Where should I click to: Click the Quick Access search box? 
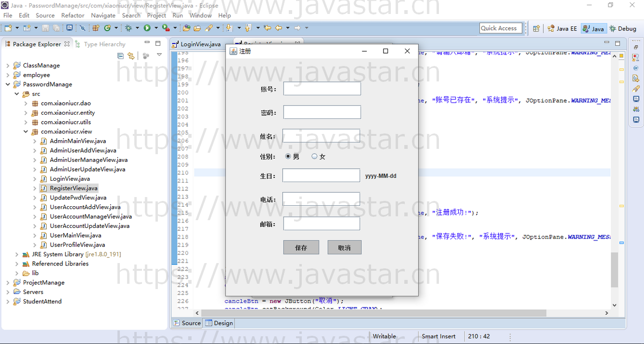click(x=500, y=28)
